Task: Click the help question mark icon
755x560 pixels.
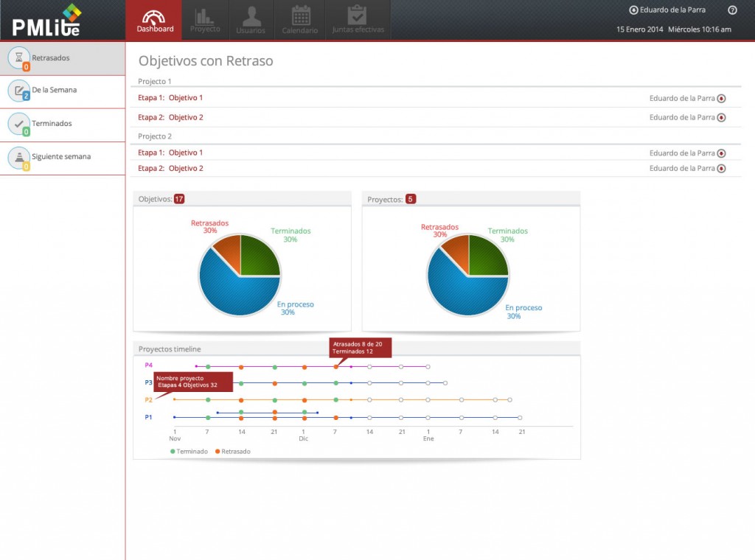Action: pos(732,10)
